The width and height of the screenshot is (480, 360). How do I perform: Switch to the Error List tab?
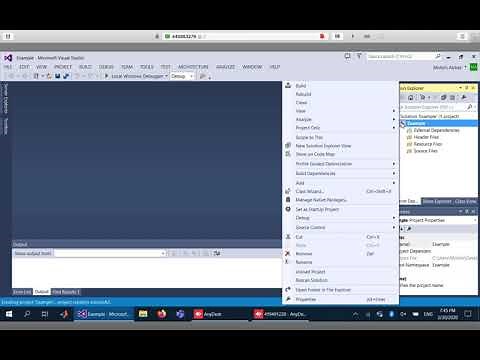click(x=22, y=292)
